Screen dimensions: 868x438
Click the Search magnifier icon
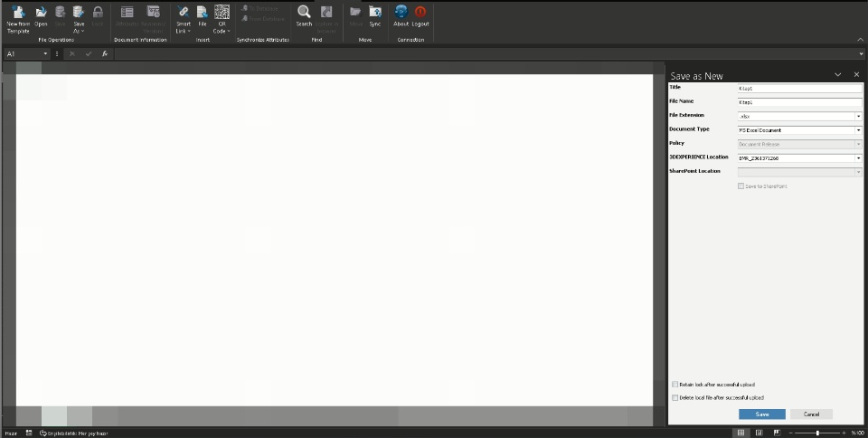(304, 12)
